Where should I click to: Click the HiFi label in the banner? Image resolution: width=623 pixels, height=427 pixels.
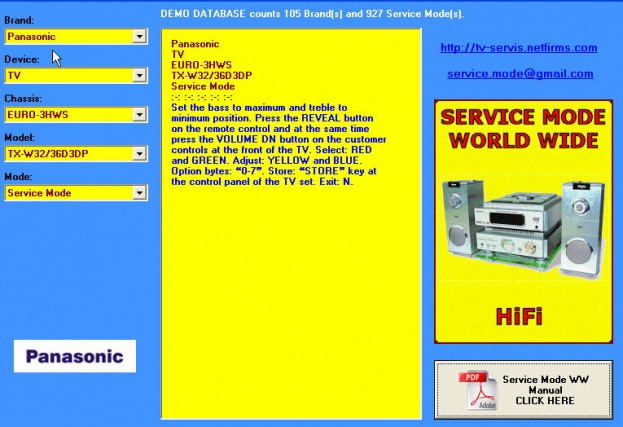tap(519, 317)
